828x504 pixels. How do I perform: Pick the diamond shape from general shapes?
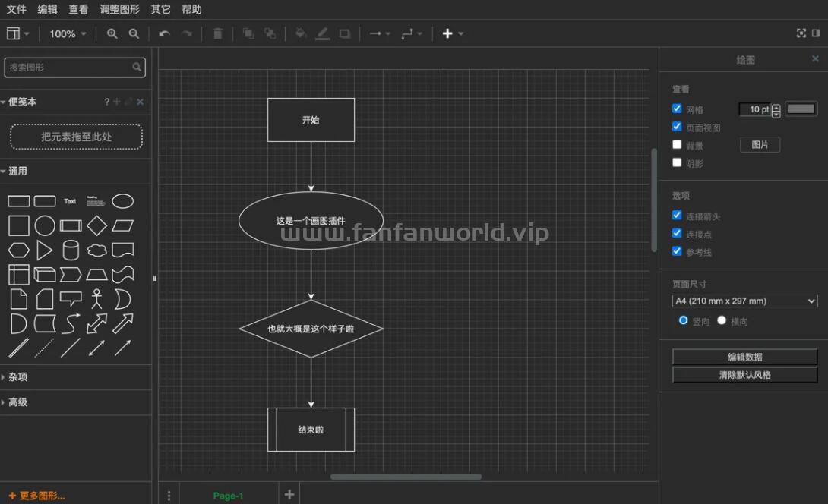pyautogui.click(x=96, y=225)
